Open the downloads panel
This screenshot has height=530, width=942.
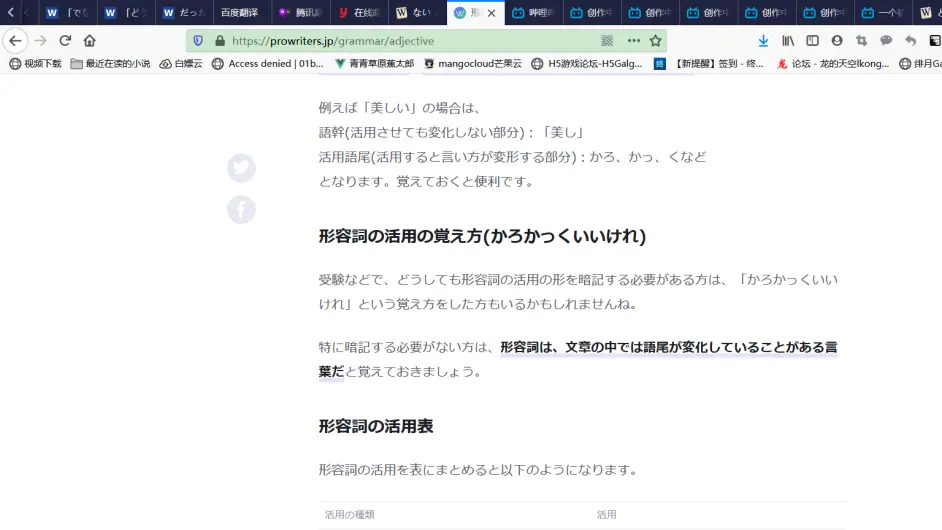point(763,41)
